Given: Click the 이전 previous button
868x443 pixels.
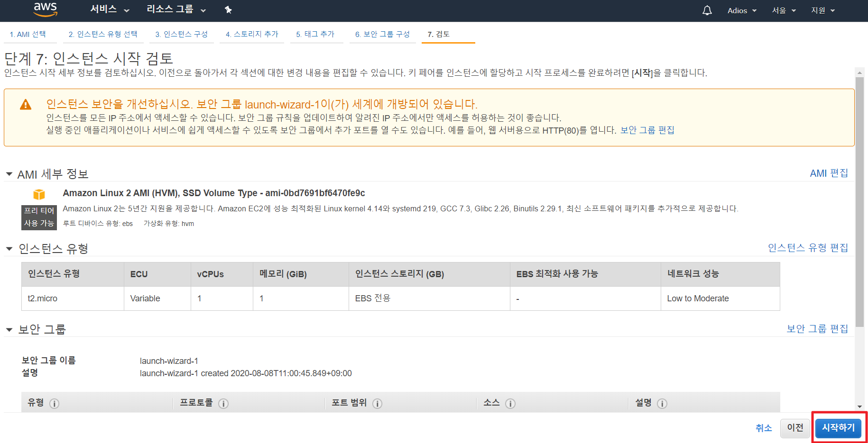Looking at the screenshot, I should coord(795,428).
